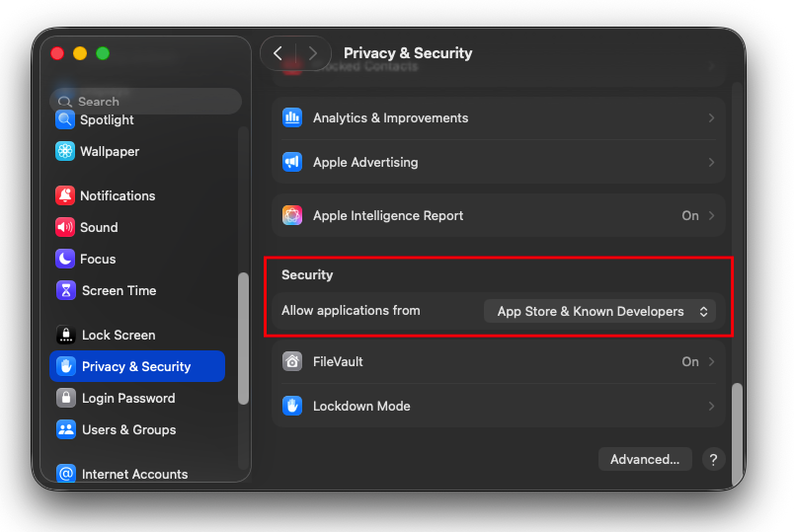
Task: Click the Analytics & Improvements chart icon
Action: 292,117
